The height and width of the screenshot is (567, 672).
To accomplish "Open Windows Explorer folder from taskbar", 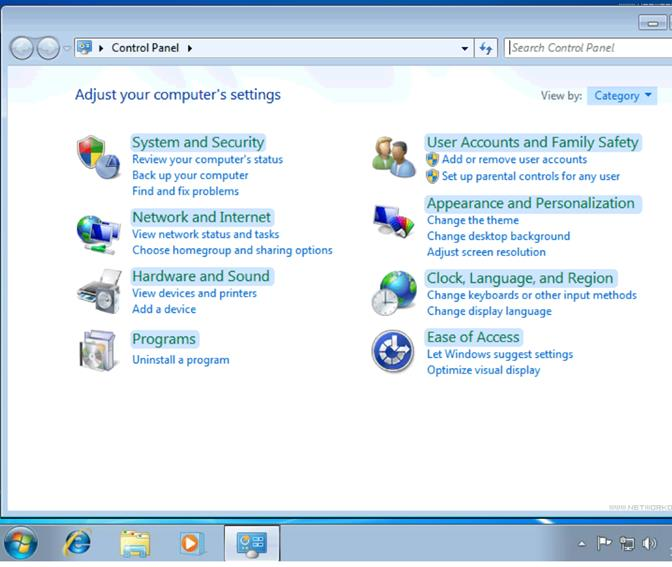I will (135, 543).
